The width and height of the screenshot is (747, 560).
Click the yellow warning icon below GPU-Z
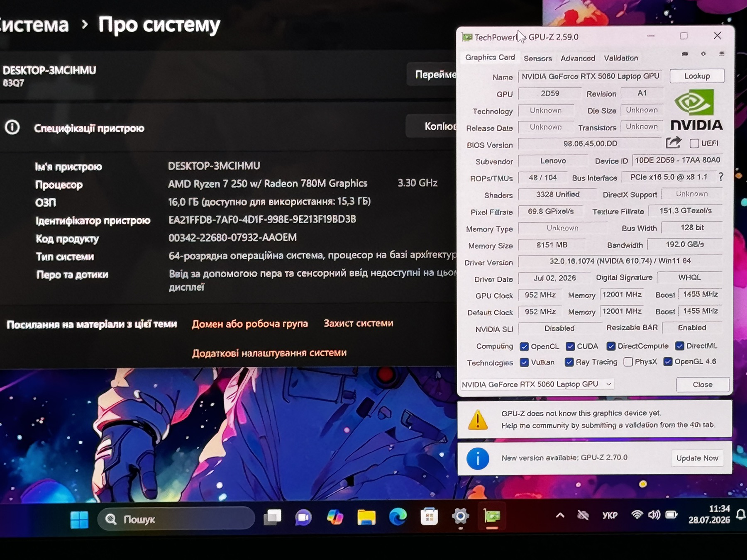478,420
